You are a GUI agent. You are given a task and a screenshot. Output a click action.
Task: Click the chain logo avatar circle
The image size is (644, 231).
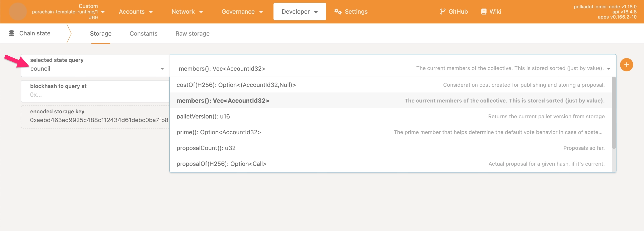pyautogui.click(x=18, y=12)
